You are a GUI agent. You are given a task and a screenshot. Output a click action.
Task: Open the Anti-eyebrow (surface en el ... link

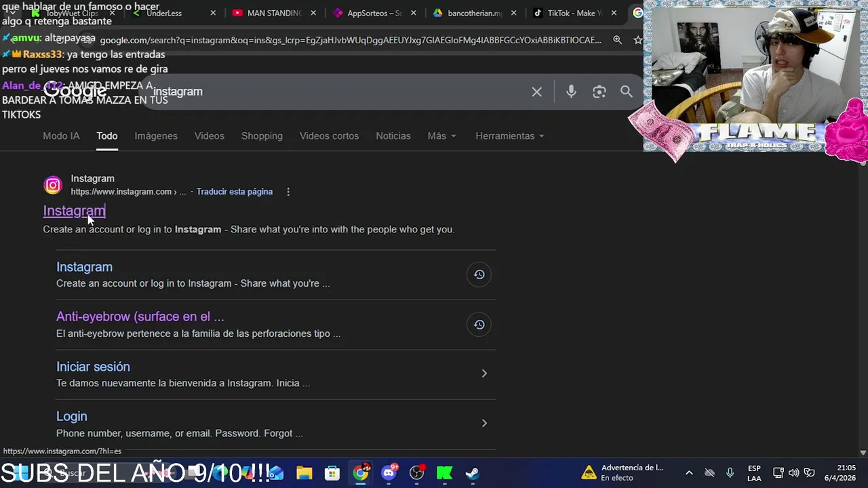(x=140, y=317)
